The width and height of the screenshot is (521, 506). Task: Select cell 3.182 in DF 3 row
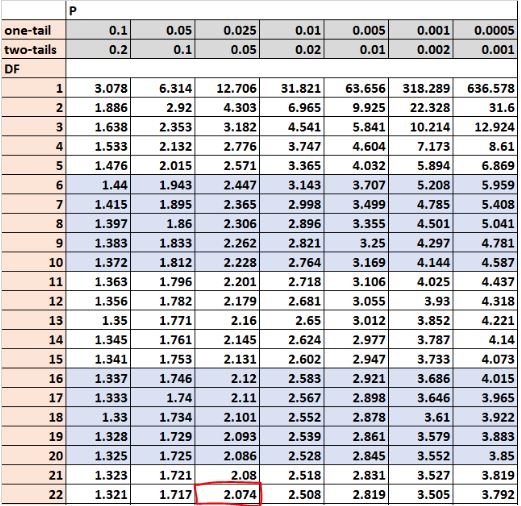[227, 127]
